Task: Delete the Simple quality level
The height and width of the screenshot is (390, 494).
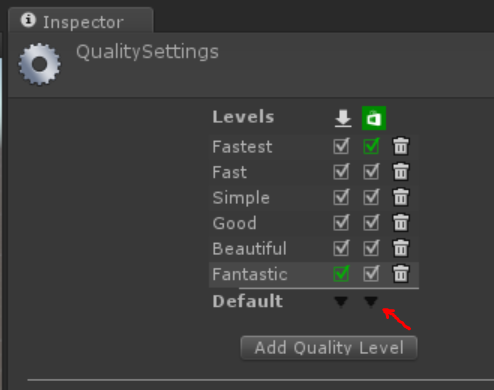Action: pyautogui.click(x=401, y=197)
